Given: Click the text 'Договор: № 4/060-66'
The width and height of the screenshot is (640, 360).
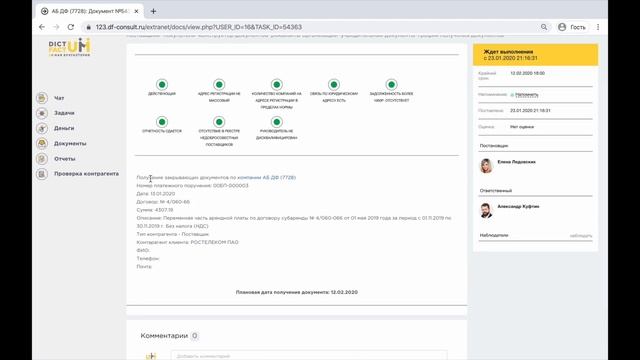Looking at the screenshot, I should coord(163,202).
